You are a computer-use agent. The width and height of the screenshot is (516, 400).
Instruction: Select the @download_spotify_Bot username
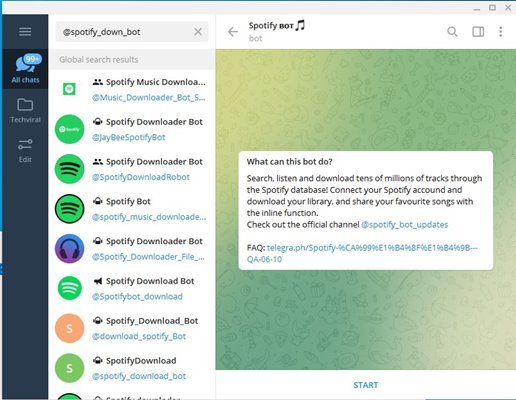coord(139,336)
